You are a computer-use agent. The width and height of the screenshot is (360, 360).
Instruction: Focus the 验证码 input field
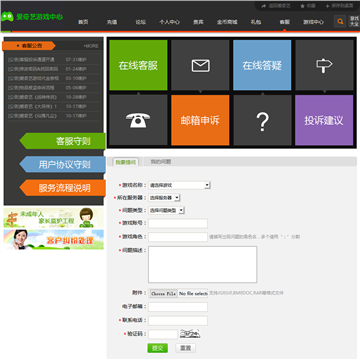[x=163, y=334]
